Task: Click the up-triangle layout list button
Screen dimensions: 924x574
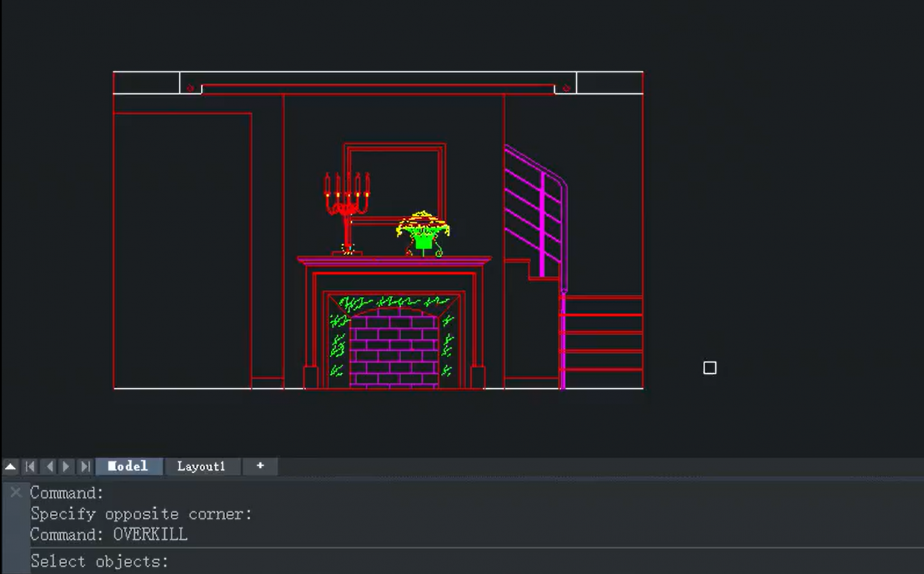Action: pos(10,466)
